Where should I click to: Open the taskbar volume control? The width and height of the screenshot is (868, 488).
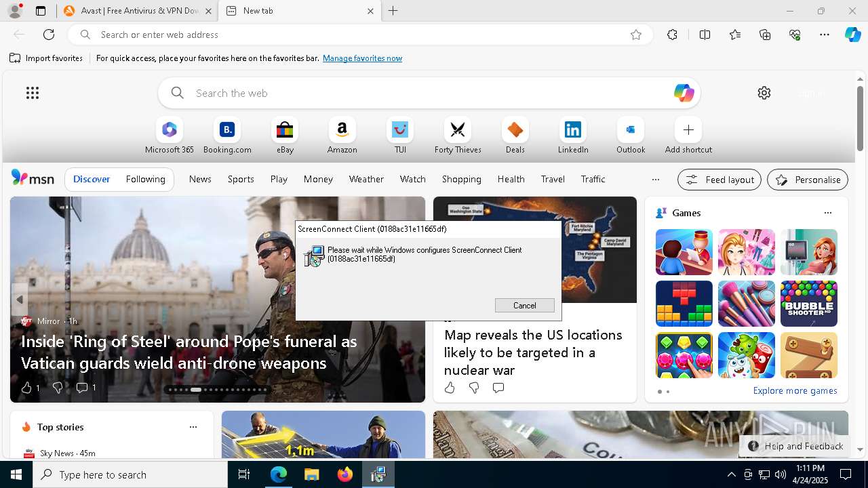tap(781, 474)
